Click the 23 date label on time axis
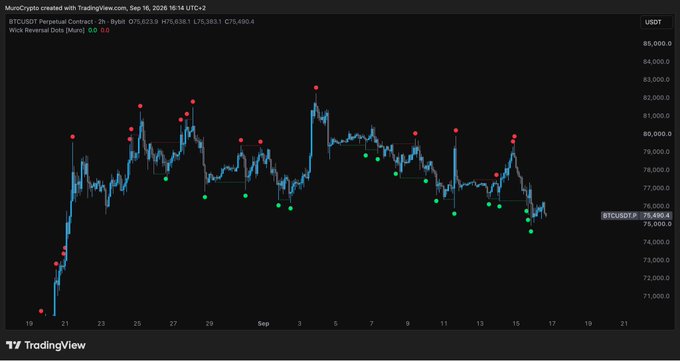 101,324
